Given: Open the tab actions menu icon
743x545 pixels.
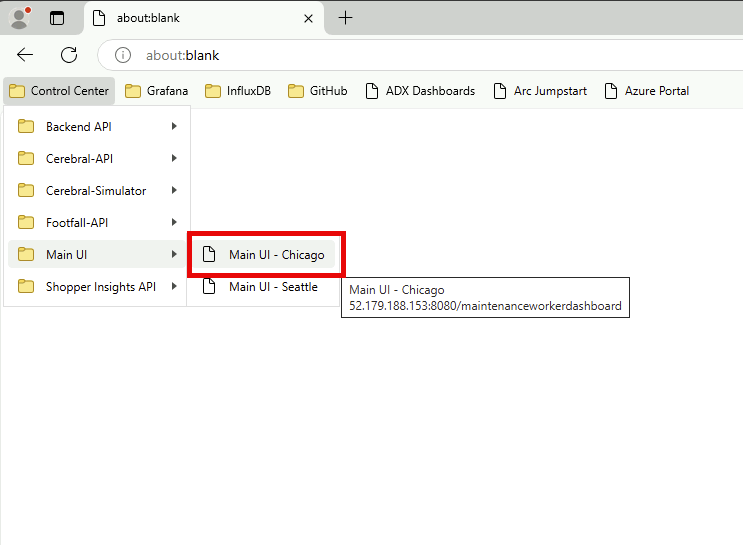Looking at the screenshot, I should (x=57, y=18).
